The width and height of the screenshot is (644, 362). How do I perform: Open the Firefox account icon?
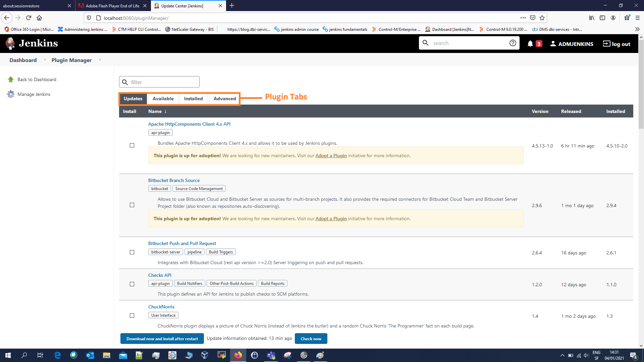613,18
